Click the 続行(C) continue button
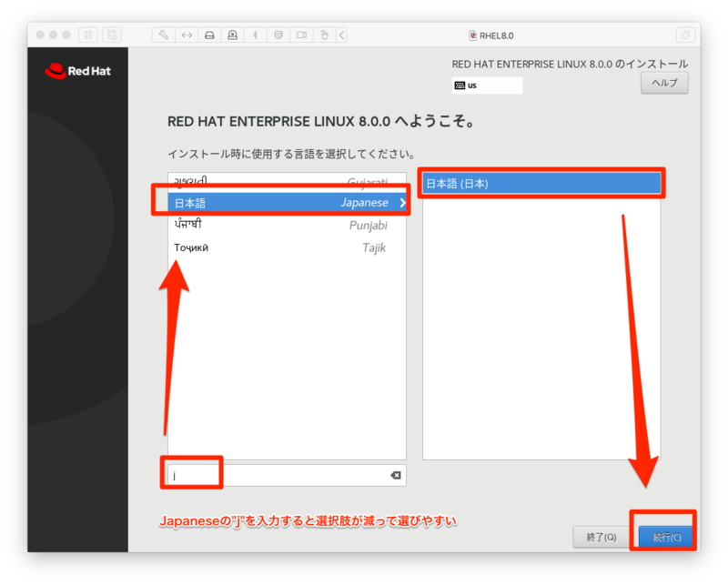Screen dimensions: 728x585 pyautogui.click(x=667, y=537)
